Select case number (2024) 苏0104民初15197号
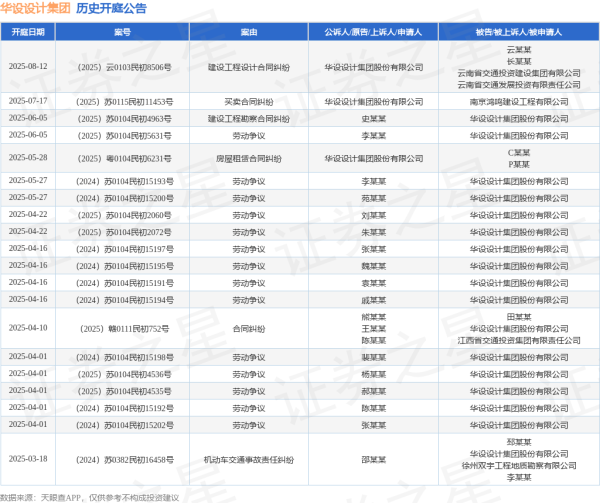 pyautogui.click(x=124, y=249)
